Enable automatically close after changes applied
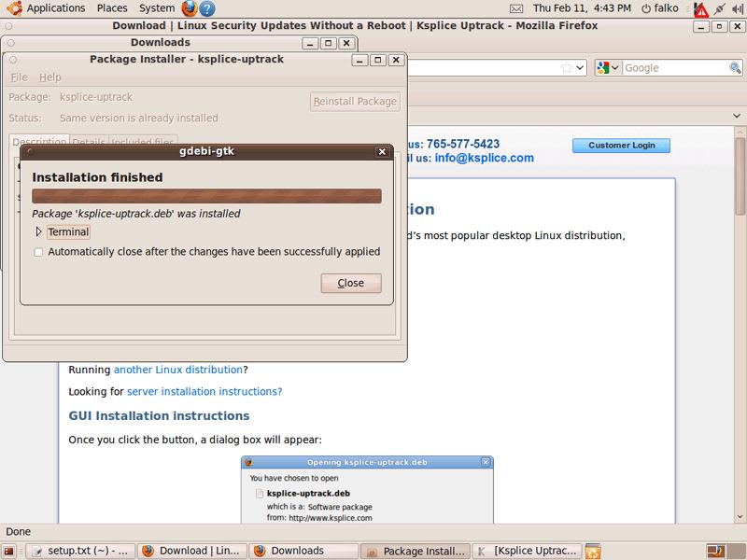Screen dimensions: 747x560 coord(38,252)
